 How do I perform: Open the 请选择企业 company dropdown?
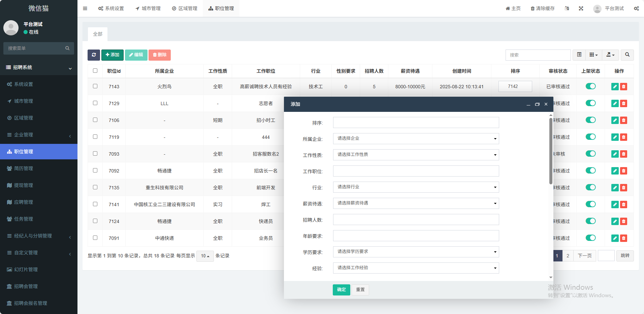tap(416, 138)
